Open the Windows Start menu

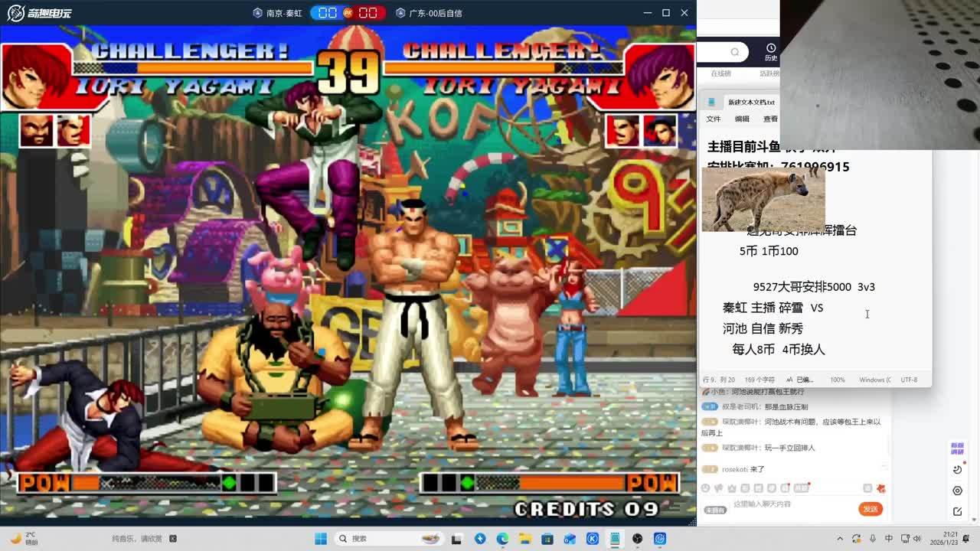point(320,539)
